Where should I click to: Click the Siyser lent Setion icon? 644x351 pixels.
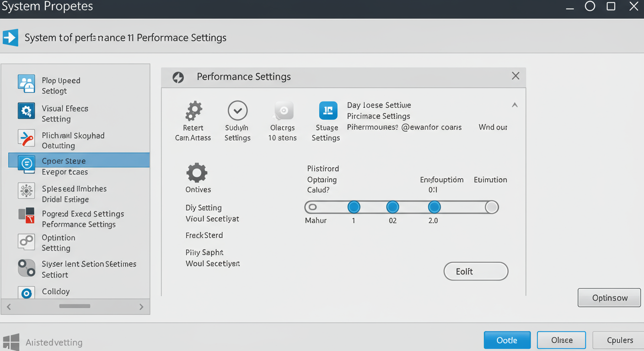(x=27, y=268)
